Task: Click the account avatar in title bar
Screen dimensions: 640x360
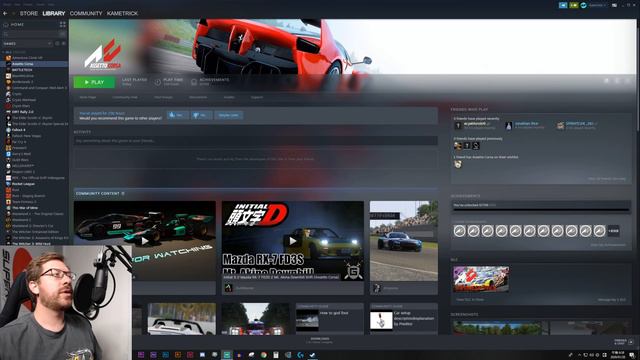Action: click(x=584, y=5)
